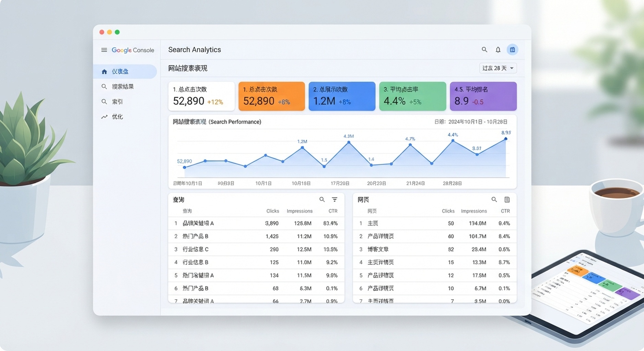Screen dimensions: 644x351
Task: Sort pages table by CTR column
Action: click(505, 211)
